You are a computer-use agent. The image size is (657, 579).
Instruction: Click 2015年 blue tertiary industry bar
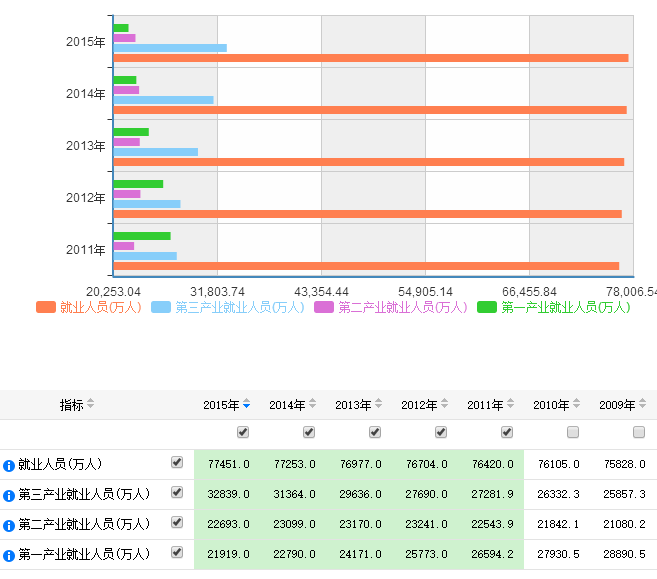(x=170, y=48)
